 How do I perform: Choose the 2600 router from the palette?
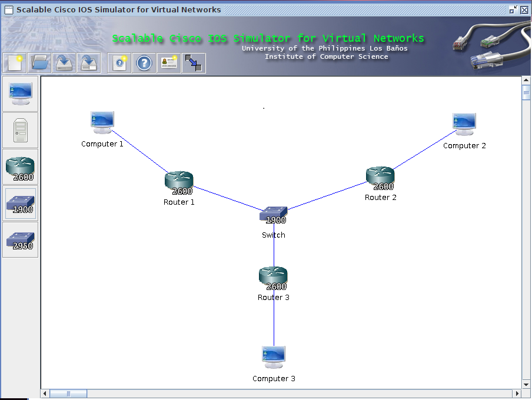pyautogui.click(x=20, y=166)
